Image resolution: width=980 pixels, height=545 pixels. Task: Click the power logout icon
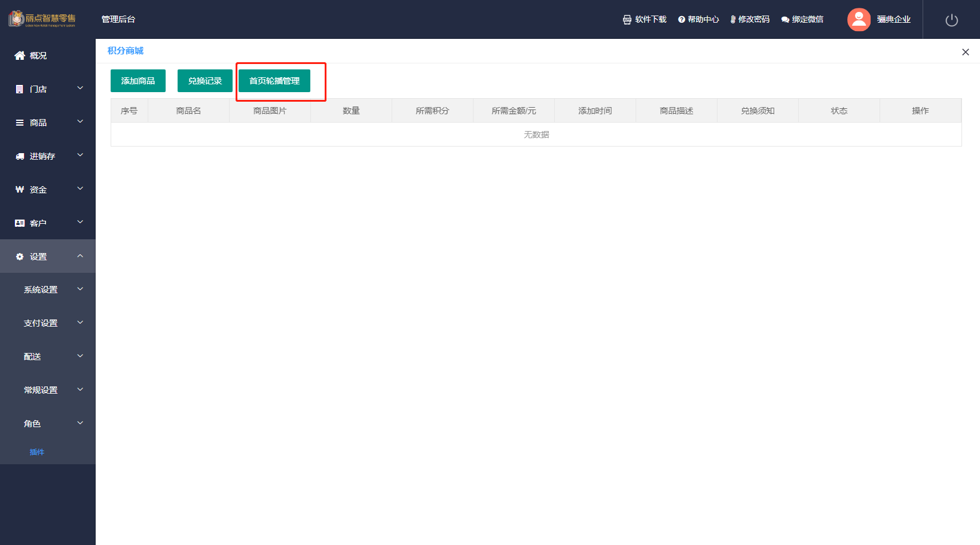click(x=952, y=20)
